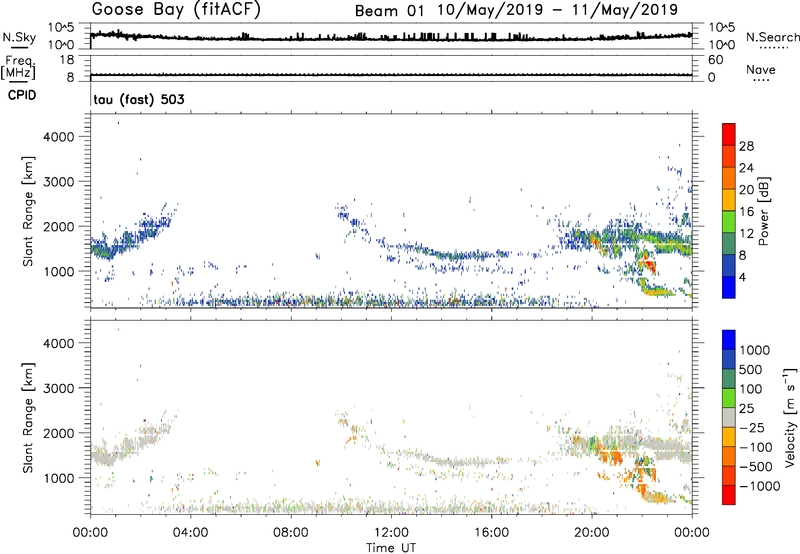This screenshot has width=800, height=554.
Task: Click the '4000' tick of the power panel
Action: [59, 137]
